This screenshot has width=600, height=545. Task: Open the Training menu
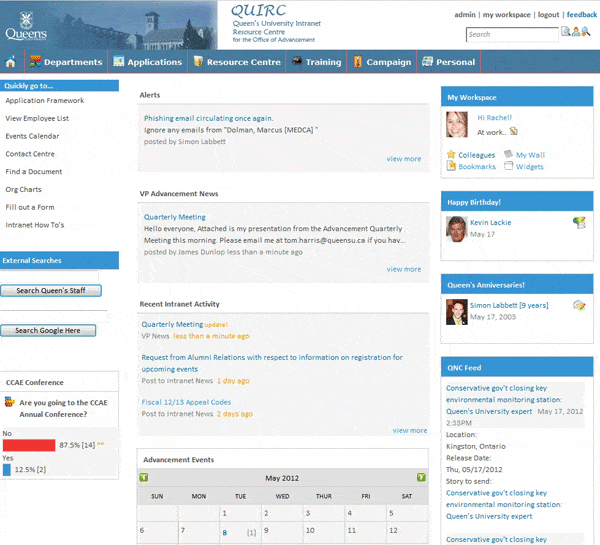[x=316, y=62]
